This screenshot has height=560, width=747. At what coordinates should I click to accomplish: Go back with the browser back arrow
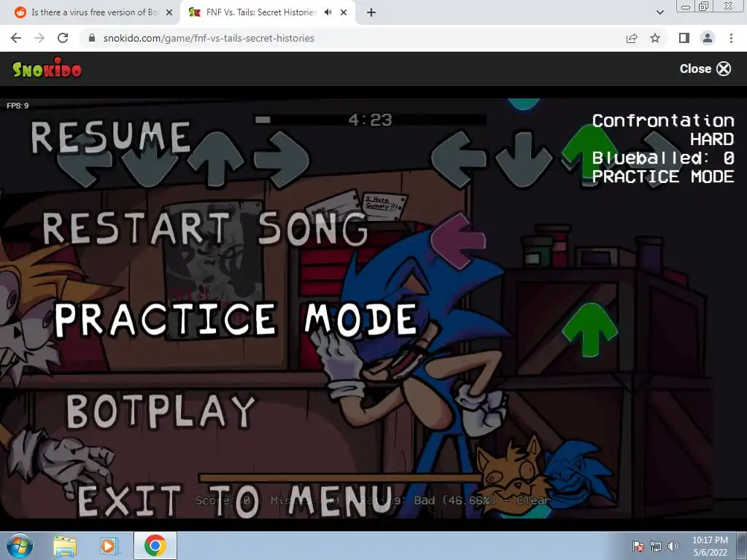click(16, 38)
